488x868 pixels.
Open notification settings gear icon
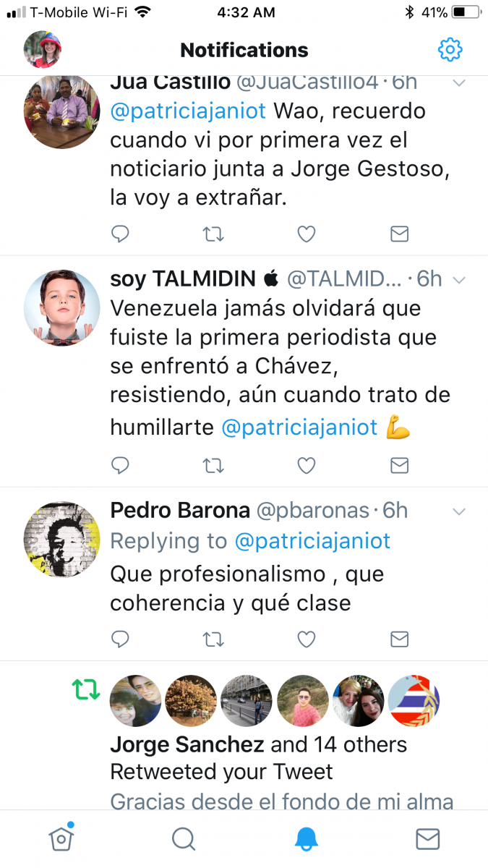point(450,50)
